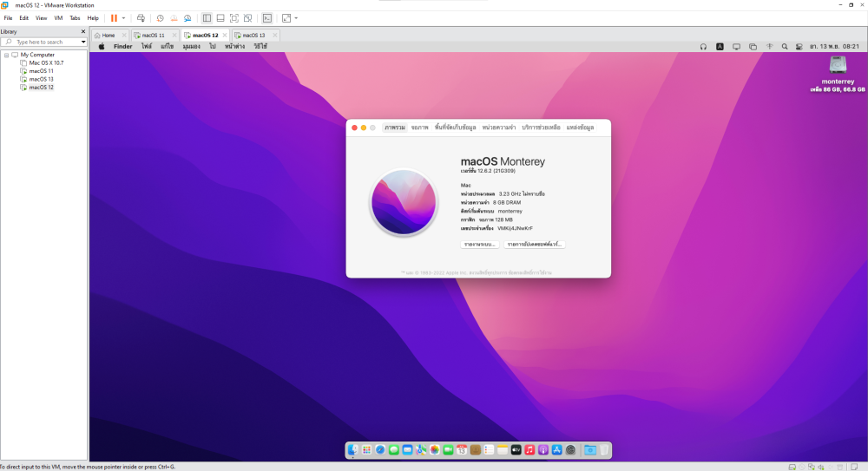The height and width of the screenshot is (471, 868).
Task: Open Calendar from the Dock
Action: (x=462, y=450)
